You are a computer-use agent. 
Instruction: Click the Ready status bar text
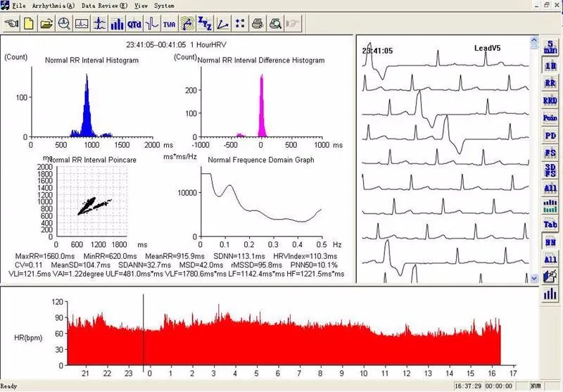(x=8, y=386)
